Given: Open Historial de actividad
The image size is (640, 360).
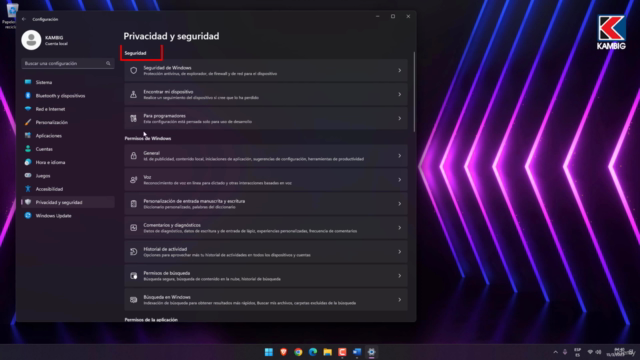Looking at the screenshot, I should point(266,252).
